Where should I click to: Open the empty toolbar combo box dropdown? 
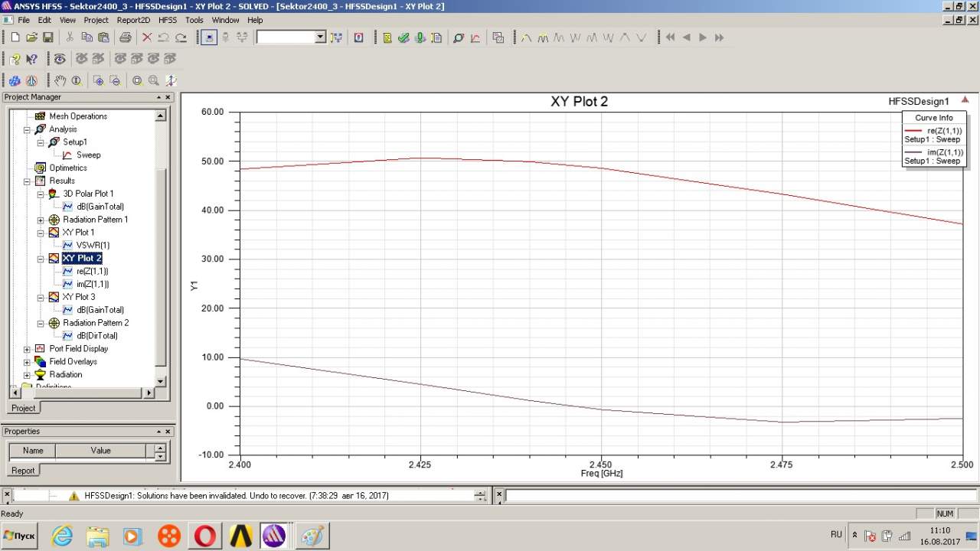[x=320, y=37]
